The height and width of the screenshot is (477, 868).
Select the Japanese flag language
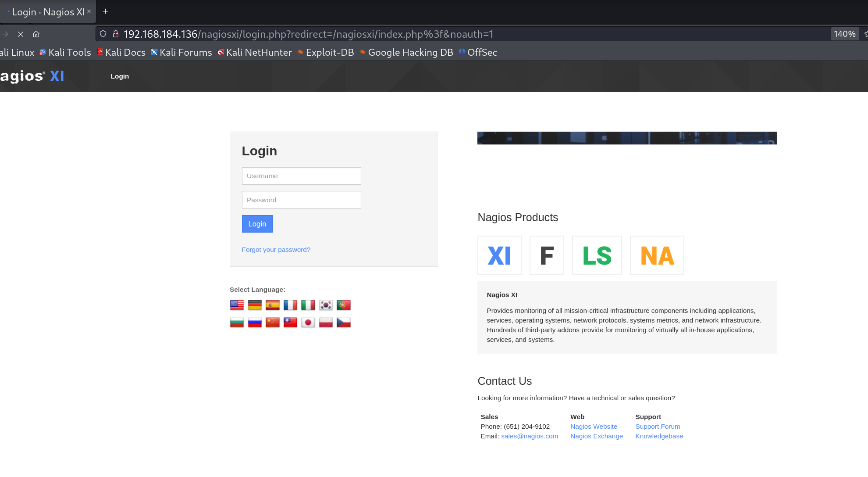click(x=308, y=323)
